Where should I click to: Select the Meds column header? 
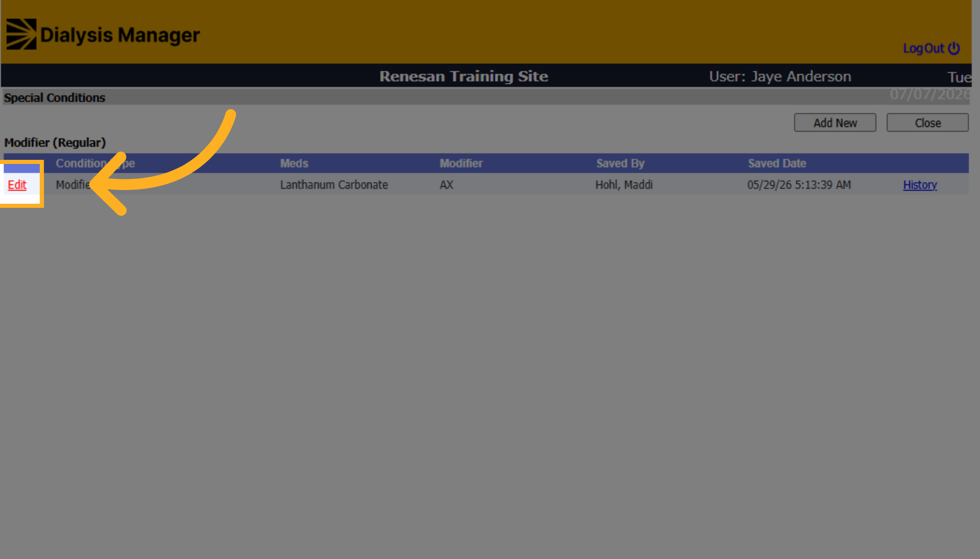[x=294, y=163]
